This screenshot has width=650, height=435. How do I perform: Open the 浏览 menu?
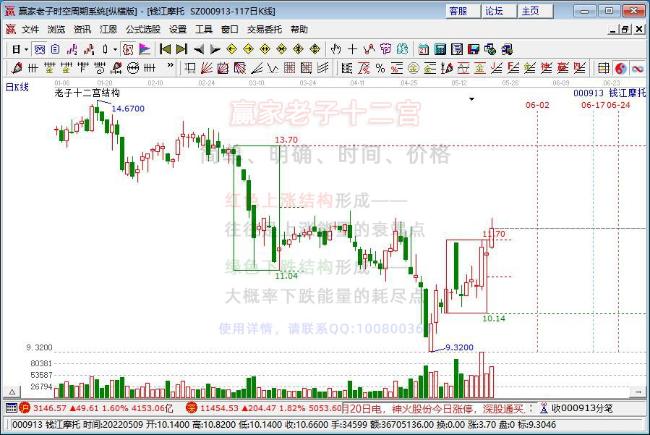pos(56,29)
